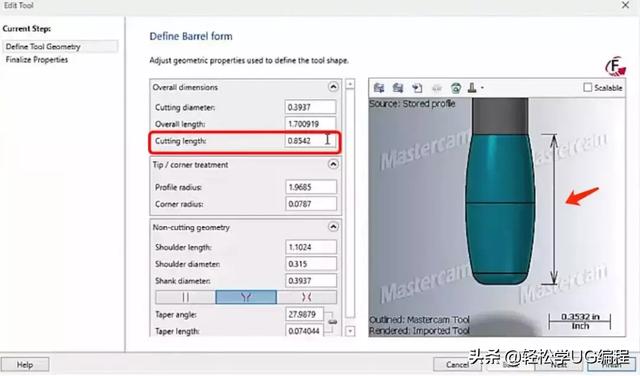Go to Finalize Properties step
Viewport: 640px width, 376px height.
tap(37, 60)
